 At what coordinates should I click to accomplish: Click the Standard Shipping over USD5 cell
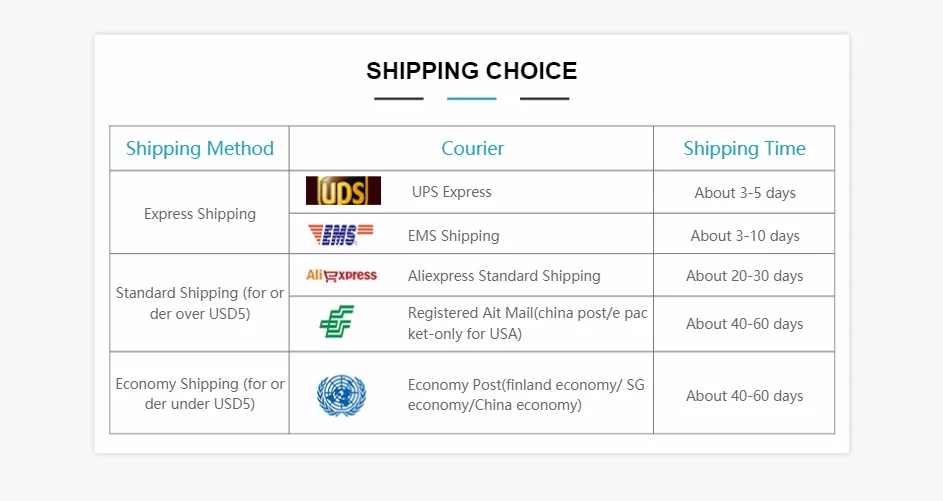(x=200, y=303)
